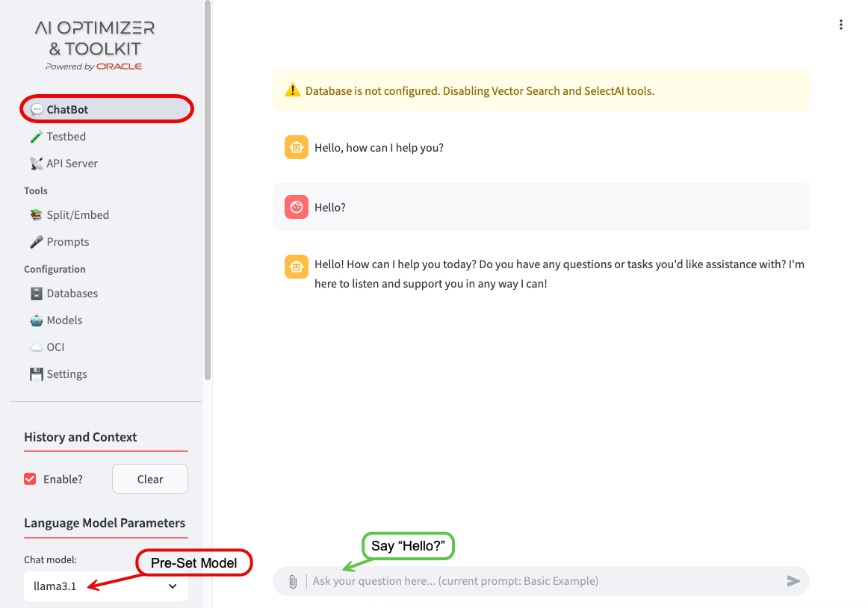Click bot avatar beside the long reply
868x608 pixels.
(x=296, y=267)
